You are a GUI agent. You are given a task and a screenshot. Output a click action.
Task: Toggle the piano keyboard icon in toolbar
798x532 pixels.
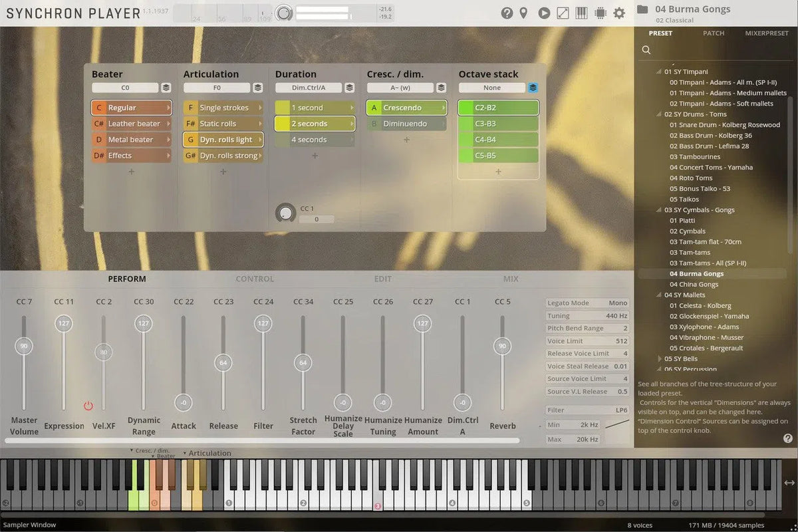coord(581,13)
